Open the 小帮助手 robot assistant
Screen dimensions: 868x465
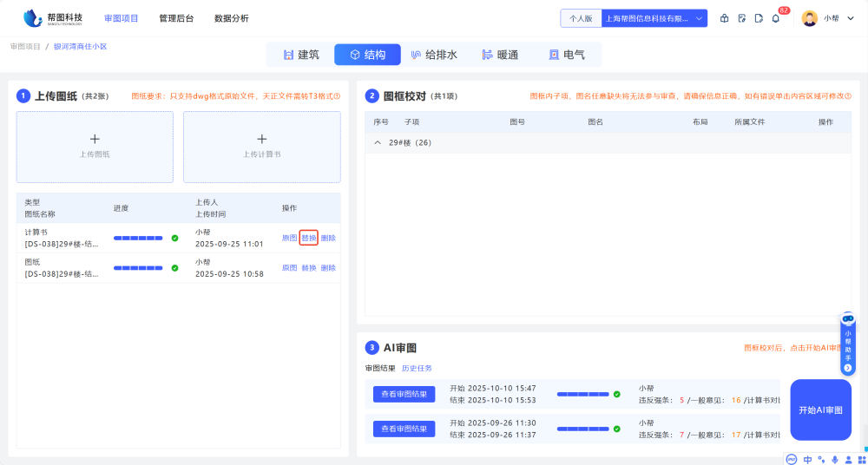[848, 344]
